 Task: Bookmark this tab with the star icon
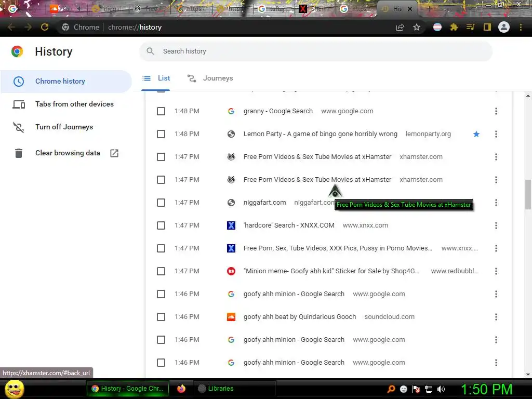417,27
